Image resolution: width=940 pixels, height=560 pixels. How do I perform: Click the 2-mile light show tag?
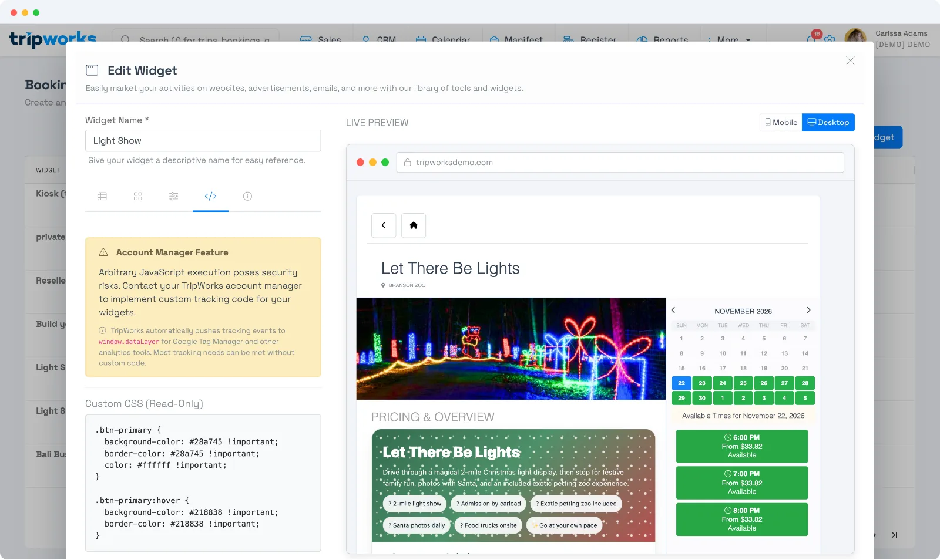tap(415, 504)
